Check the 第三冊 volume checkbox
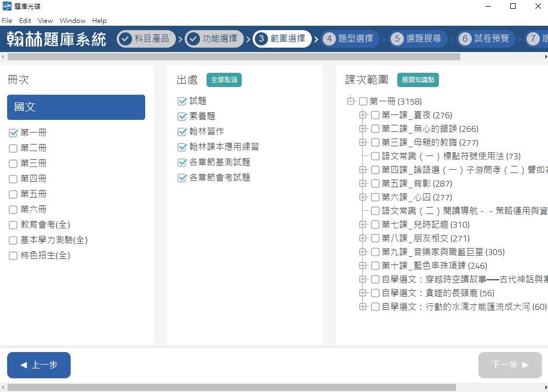This screenshot has width=548, height=392. pyautogui.click(x=13, y=163)
